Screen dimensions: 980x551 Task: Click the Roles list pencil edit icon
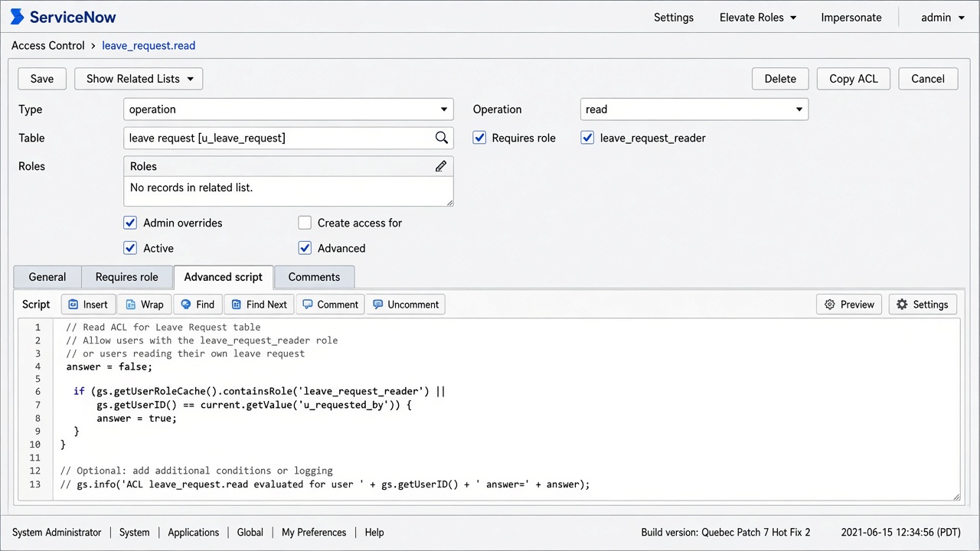pos(441,166)
